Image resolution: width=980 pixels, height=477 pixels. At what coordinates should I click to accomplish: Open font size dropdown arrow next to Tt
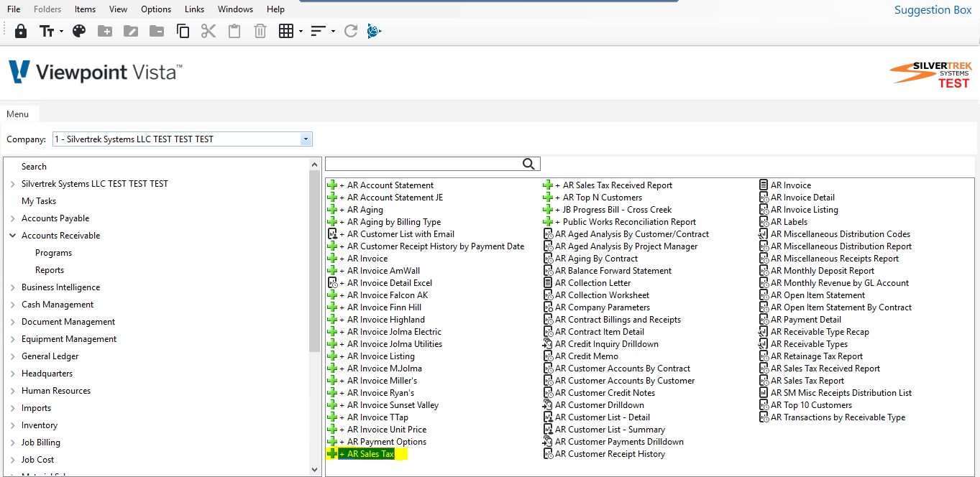[x=62, y=32]
